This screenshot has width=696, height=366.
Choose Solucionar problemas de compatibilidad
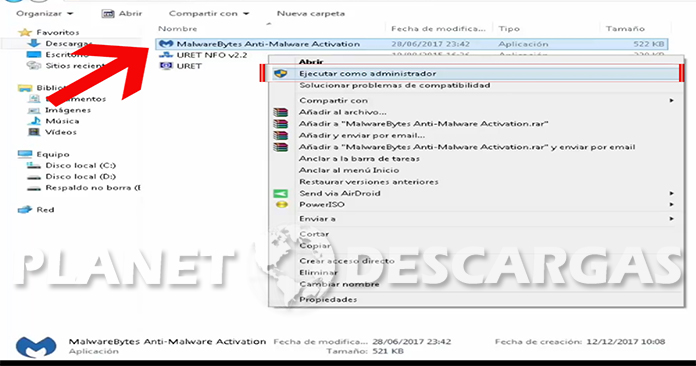coord(395,85)
